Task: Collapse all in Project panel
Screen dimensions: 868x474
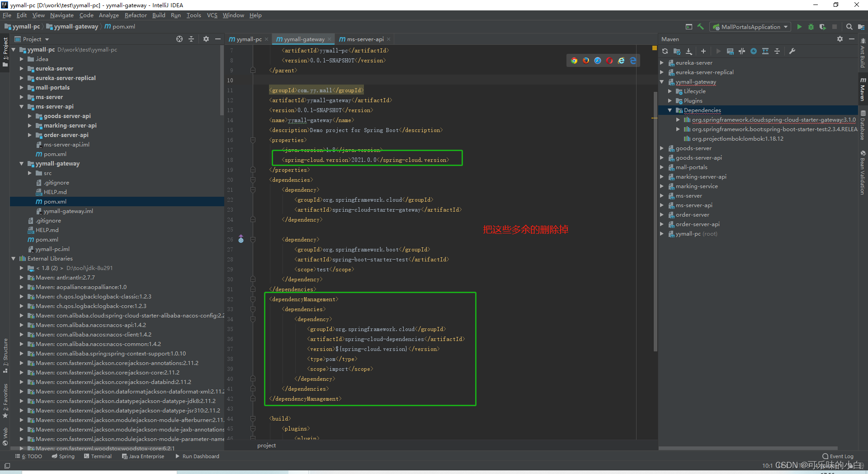Action: 191,39
